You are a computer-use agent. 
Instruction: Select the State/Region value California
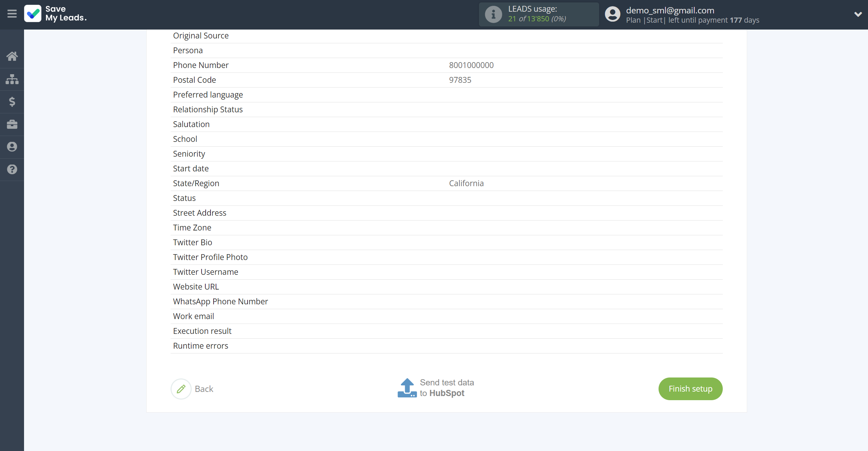coord(466,183)
